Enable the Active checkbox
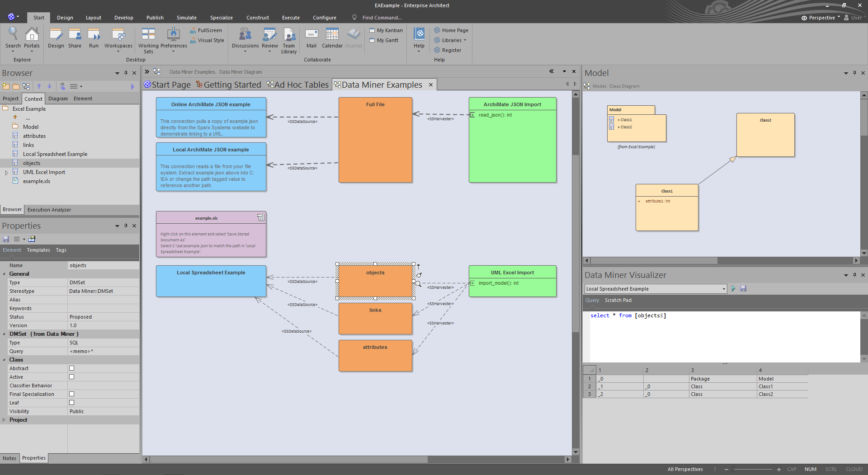The image size is (868, 475). (71, 377)
